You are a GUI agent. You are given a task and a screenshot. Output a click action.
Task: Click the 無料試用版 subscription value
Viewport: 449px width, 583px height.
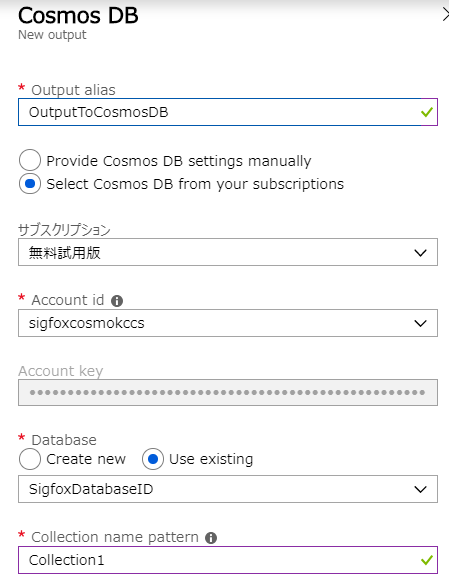[65, 253]
